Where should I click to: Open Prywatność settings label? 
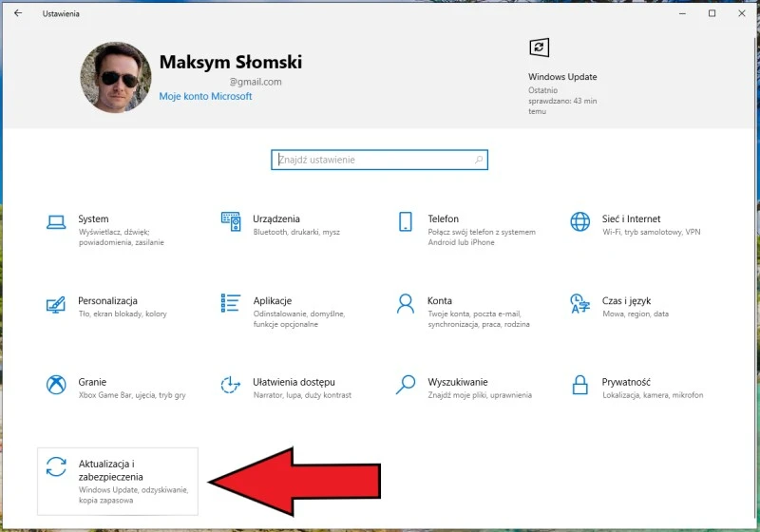626,382
